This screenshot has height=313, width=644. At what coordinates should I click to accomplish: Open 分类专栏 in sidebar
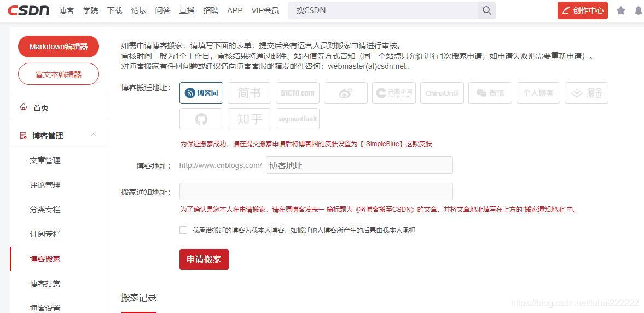45,210
